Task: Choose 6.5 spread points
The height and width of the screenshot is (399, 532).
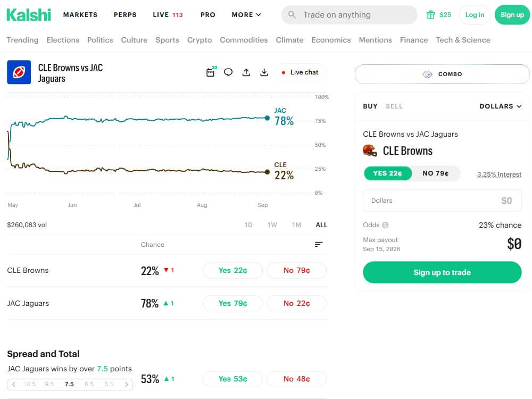Action: pos(89,384)
